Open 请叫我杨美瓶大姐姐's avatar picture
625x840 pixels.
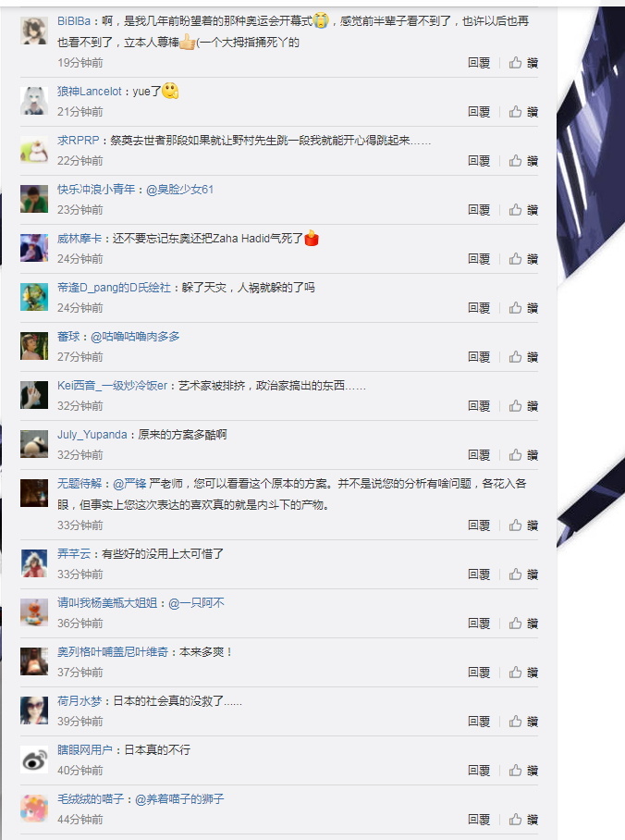(x=34, y=612)
